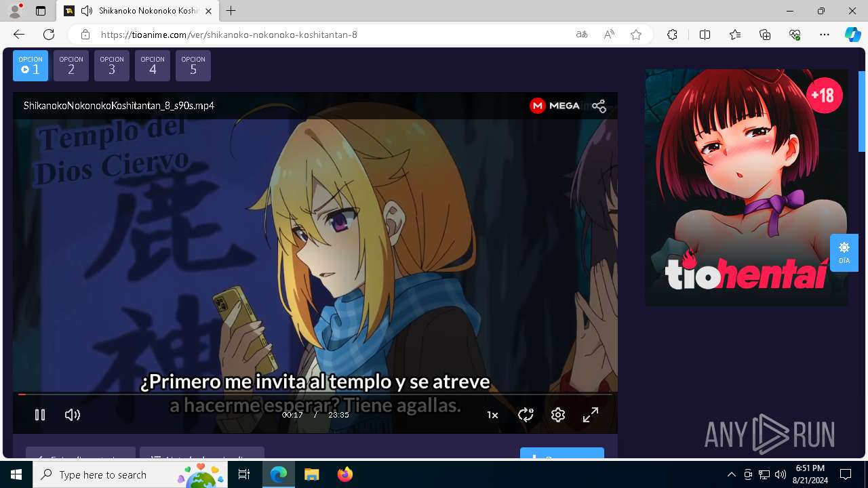Show hidden system tray icons
The height and width of the screenshot is (488, 868).
pos(731,474)
